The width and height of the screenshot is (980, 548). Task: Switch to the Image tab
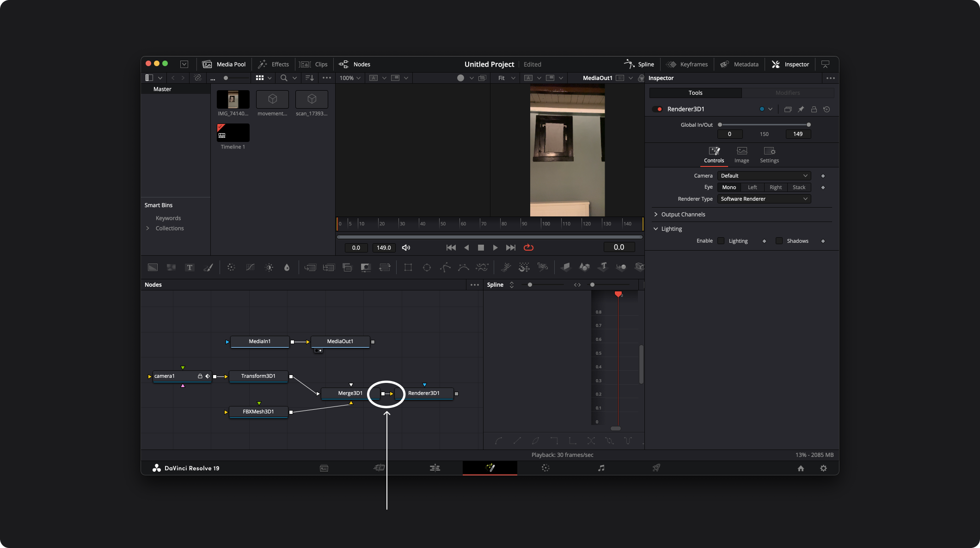[741, 155]
